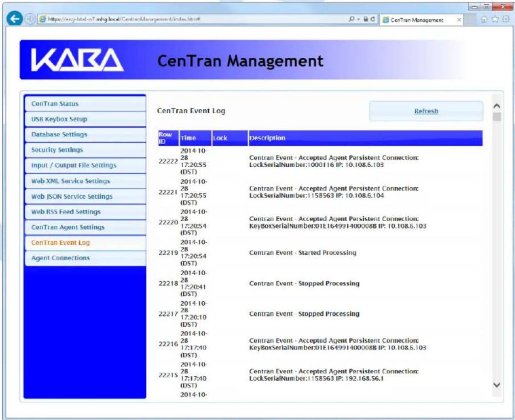Go to Database Settings

pos(85,134)
